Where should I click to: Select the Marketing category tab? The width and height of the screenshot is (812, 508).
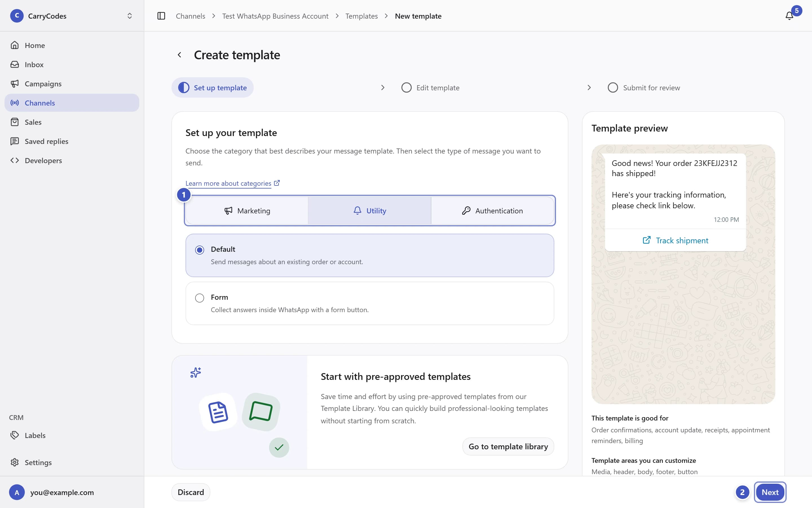(x=247, y=211)
